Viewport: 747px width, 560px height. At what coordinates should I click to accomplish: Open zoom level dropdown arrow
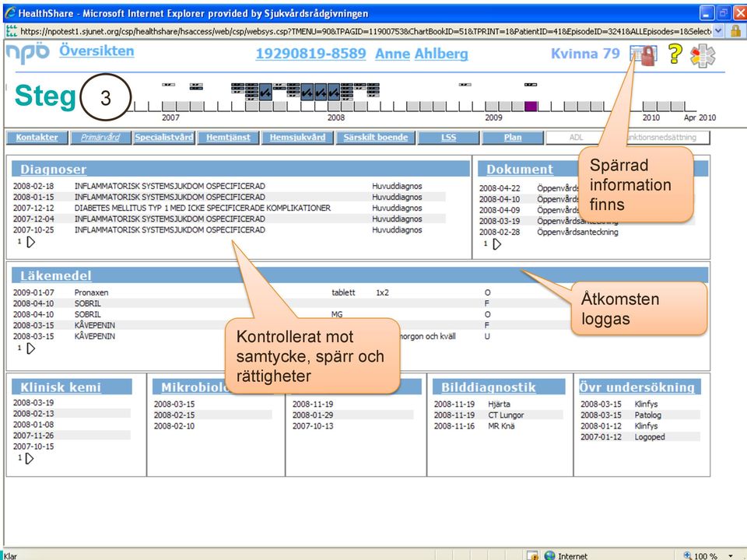[731, 555]
